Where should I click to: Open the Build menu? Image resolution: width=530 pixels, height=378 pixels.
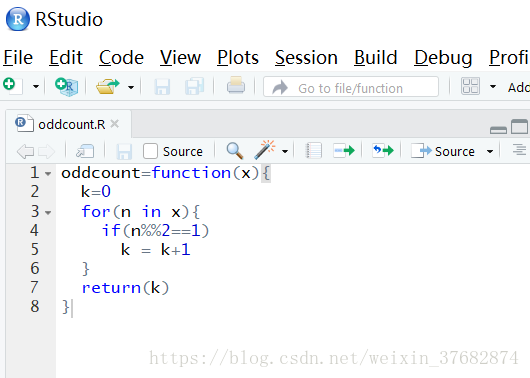click(x=376, y=57)
